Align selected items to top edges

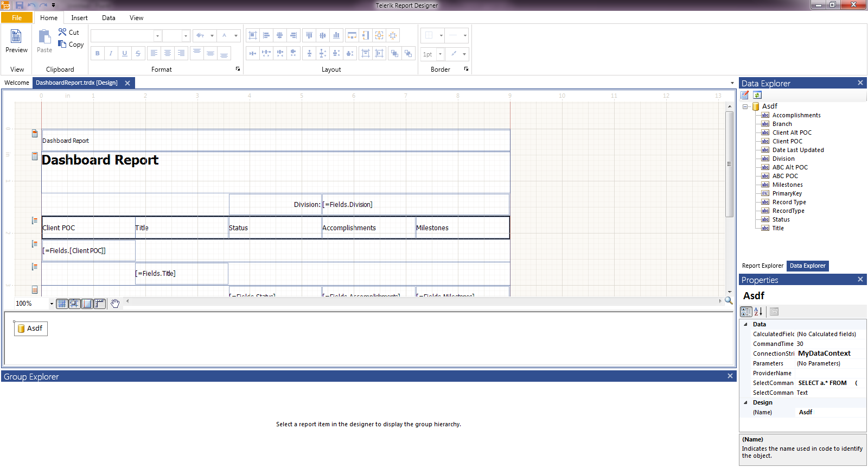(309, 35)
